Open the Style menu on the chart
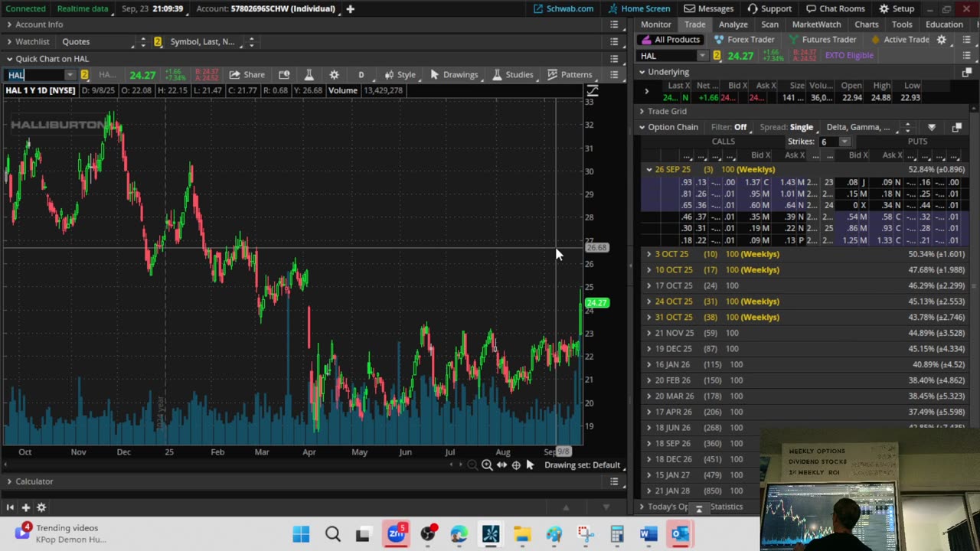 400,74
